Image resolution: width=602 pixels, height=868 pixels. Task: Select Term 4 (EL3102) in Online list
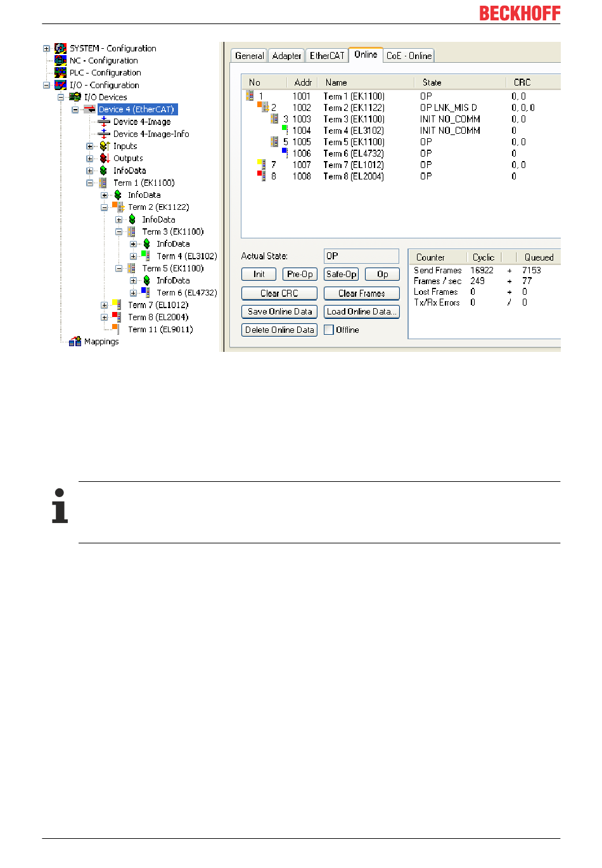tap(354, 131)
